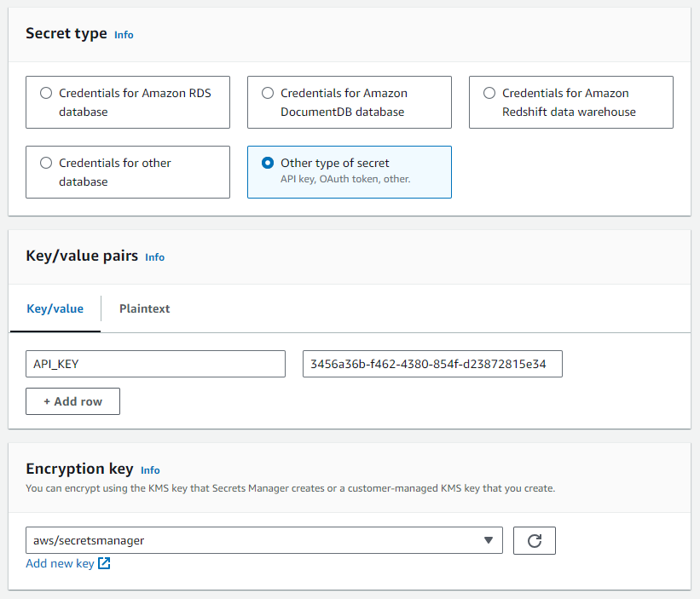Click the API key, OAuth token secret card

[349, 171]
